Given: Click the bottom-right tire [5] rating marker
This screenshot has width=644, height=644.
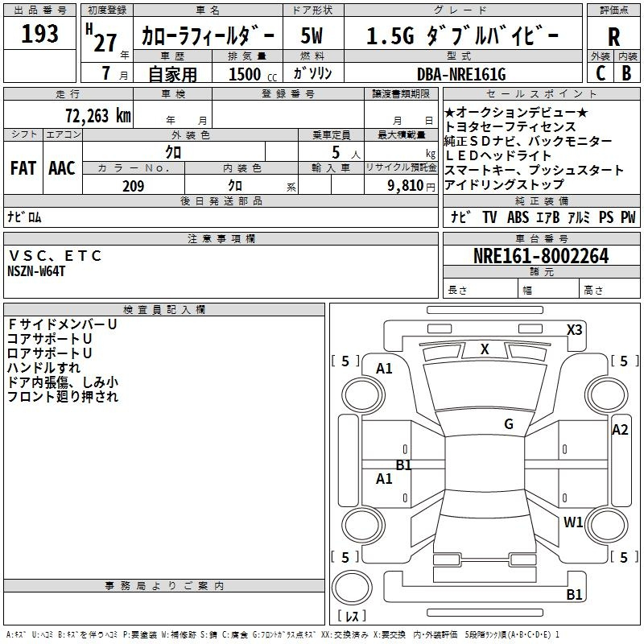Looking at the screenshot, I should (623, 557).
